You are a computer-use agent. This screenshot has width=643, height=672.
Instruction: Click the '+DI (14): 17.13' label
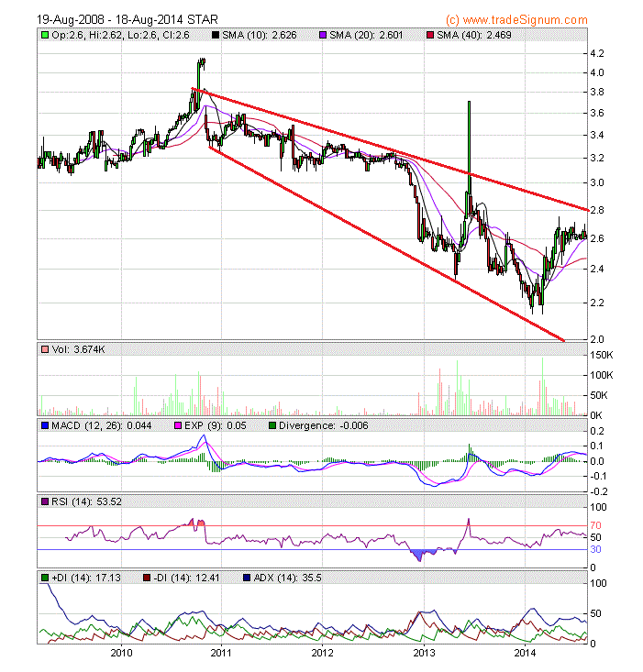[86, 578]
